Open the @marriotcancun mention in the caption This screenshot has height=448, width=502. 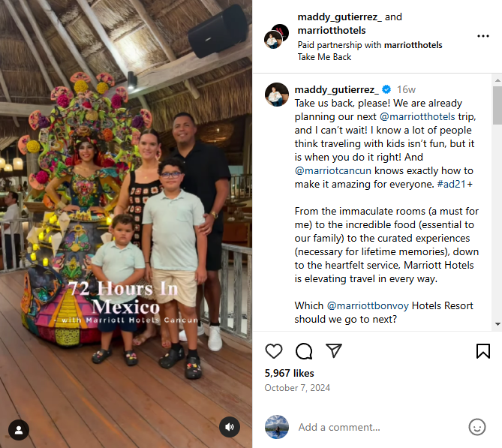tap(333, 170)
